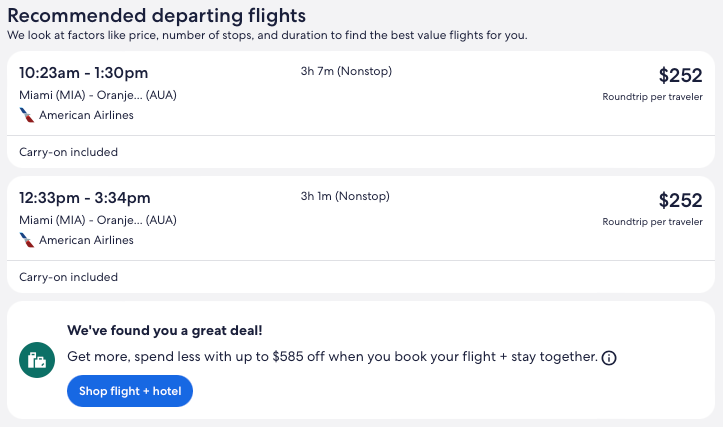Click the 3h 1m (Nonstop) duration
This screenshot has width=723, height=427.
pyautogui.click(x=345, y=196)
